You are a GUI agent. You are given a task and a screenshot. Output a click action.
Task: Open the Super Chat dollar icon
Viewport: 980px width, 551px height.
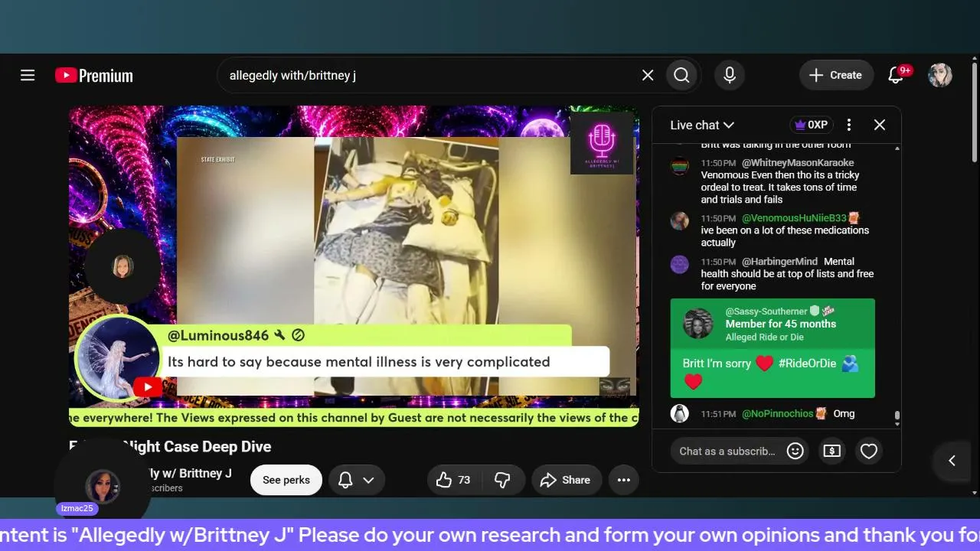pyautogui.click(x=831, y=452)
